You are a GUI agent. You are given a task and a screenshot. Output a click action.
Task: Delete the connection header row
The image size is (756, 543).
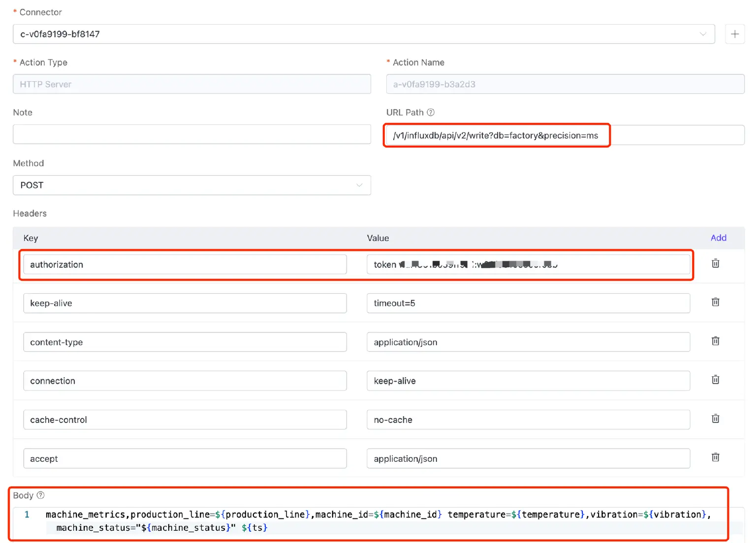tap(715, 380)
